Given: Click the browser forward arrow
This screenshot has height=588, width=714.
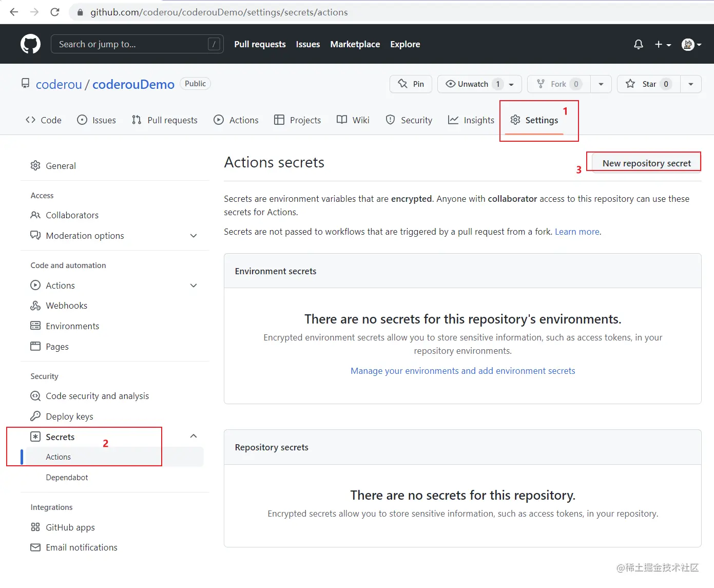Looking at the screenshot, I should [34, 12].
